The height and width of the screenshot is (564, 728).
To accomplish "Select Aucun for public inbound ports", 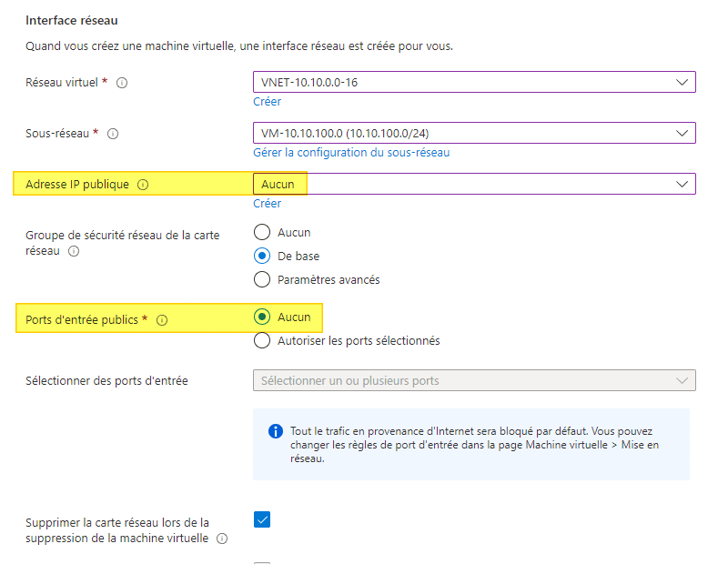I will (x=262, y=317).
